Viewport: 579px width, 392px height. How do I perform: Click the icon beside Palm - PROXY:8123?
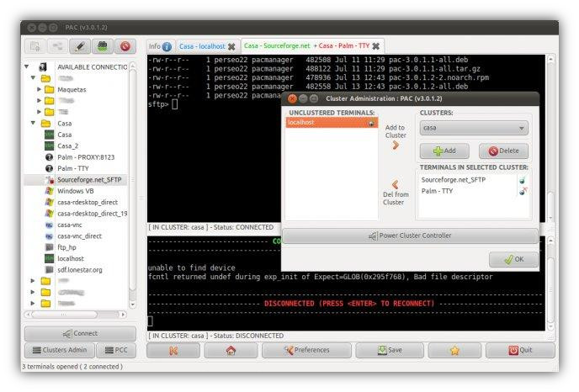tap(49, 157)
